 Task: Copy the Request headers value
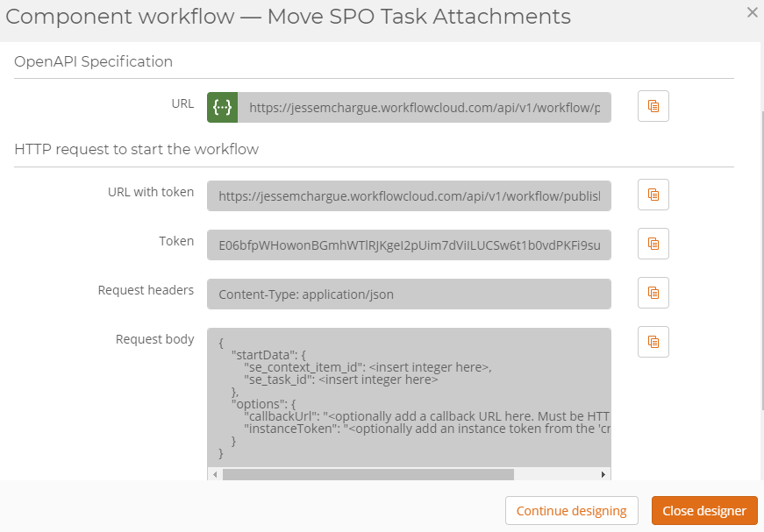click(x=653, y=293)
